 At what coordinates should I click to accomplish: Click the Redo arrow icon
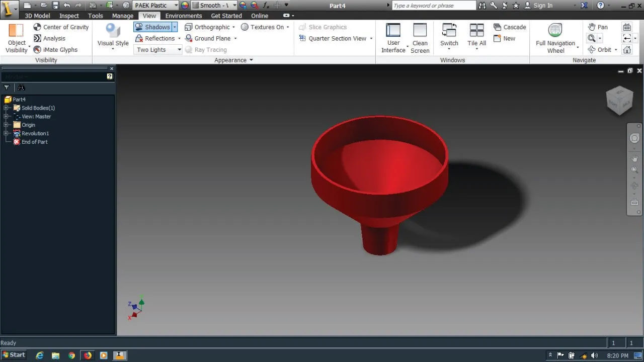click(78, 6)
